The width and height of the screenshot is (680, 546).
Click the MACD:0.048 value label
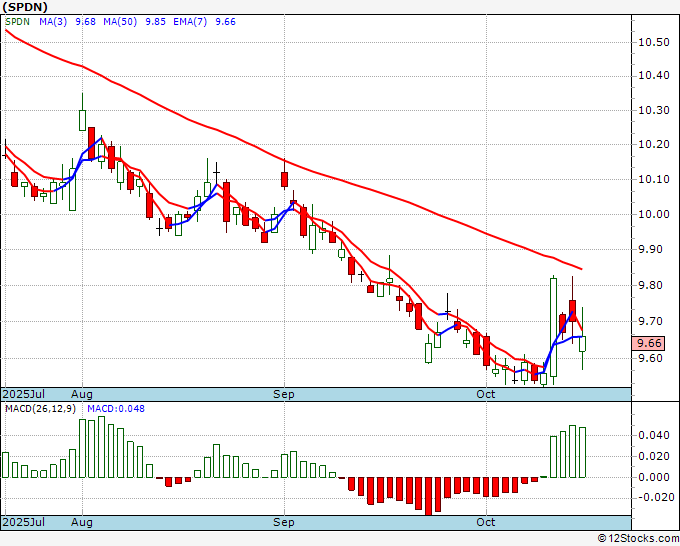tap(116, 409)
